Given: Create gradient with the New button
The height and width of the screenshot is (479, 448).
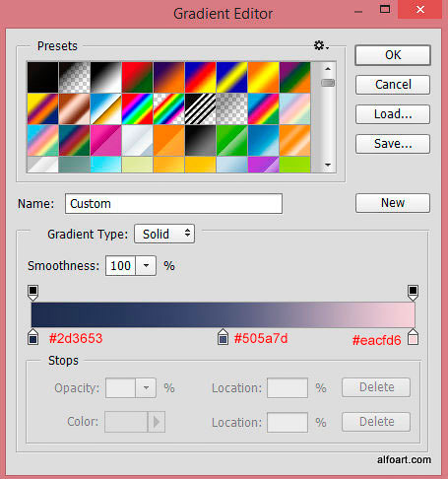Looking at the screenshot, I should (393, 203).
